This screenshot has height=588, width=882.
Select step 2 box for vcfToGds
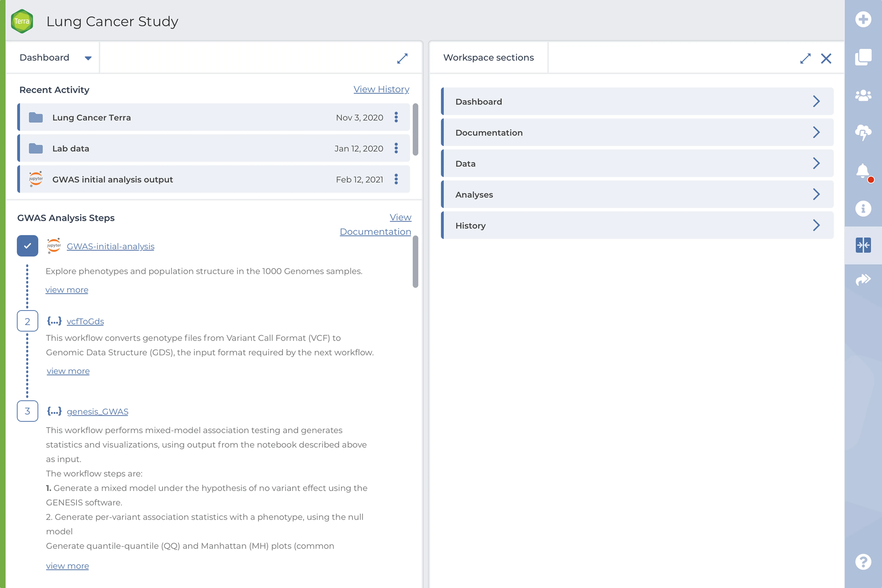pyautogui.click(x=27, y=321)
